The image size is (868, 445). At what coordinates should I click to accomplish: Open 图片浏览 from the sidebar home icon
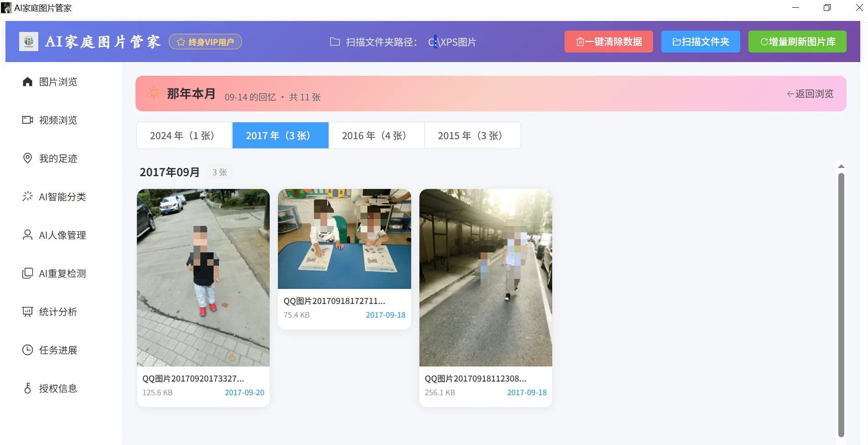tap(27, 82)
